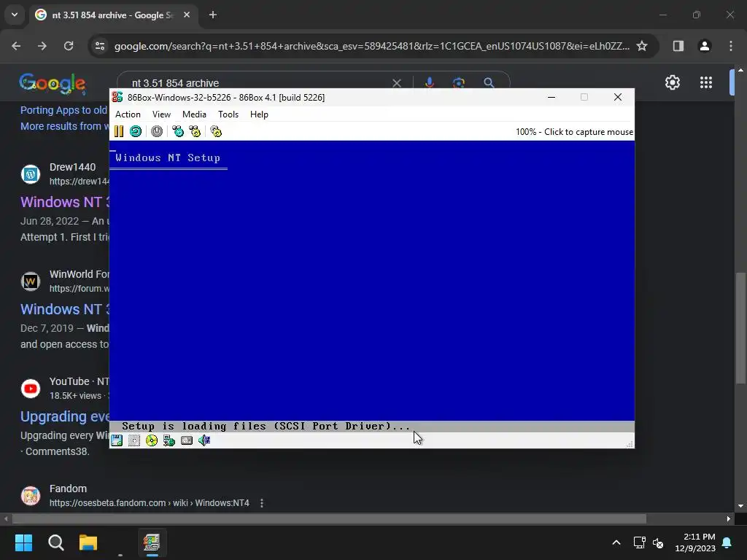Click the Chrome address bar URL
Image resolution: width=747 pixels, height=560 pixels.
(371, 46)
